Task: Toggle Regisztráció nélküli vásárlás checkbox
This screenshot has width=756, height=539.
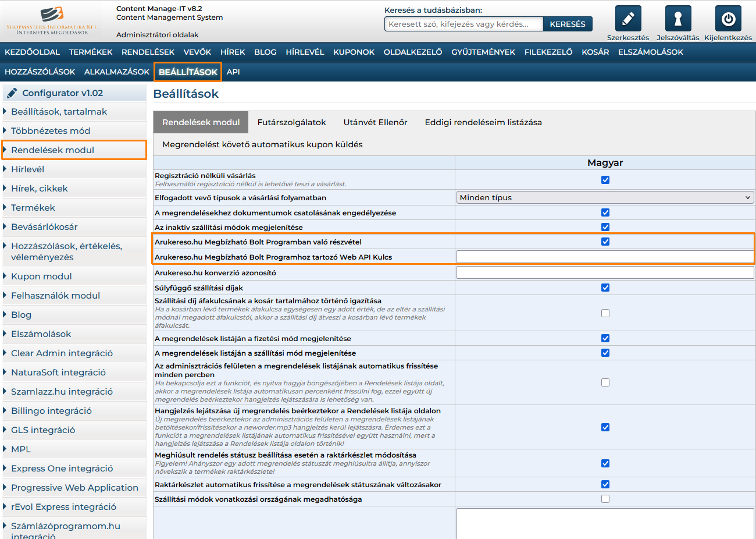Action: pyautogui.click(x=605, y=180)
